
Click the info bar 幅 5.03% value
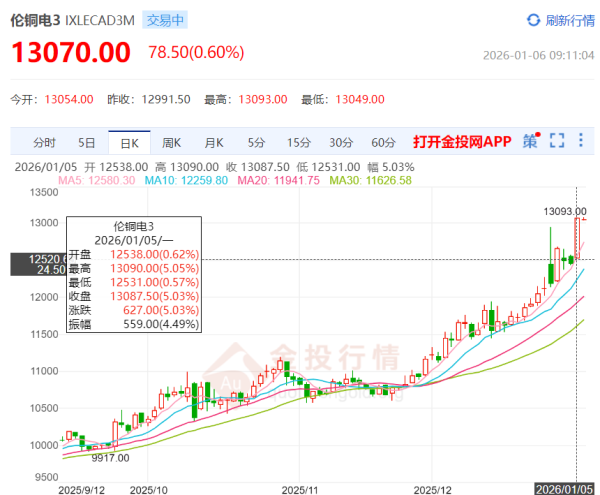(391, 167)
